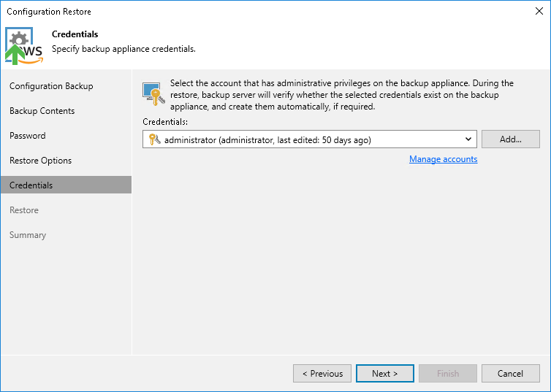Screen dimensions: 551x392
Task: Click the AWS configuration restore wizard icon
Action: click(x=24, y=46)
